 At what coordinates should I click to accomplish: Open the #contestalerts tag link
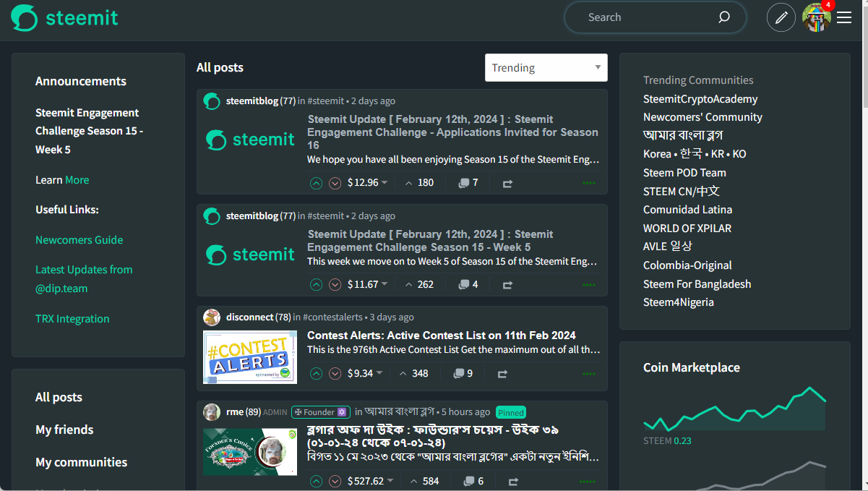pos(332,317)
